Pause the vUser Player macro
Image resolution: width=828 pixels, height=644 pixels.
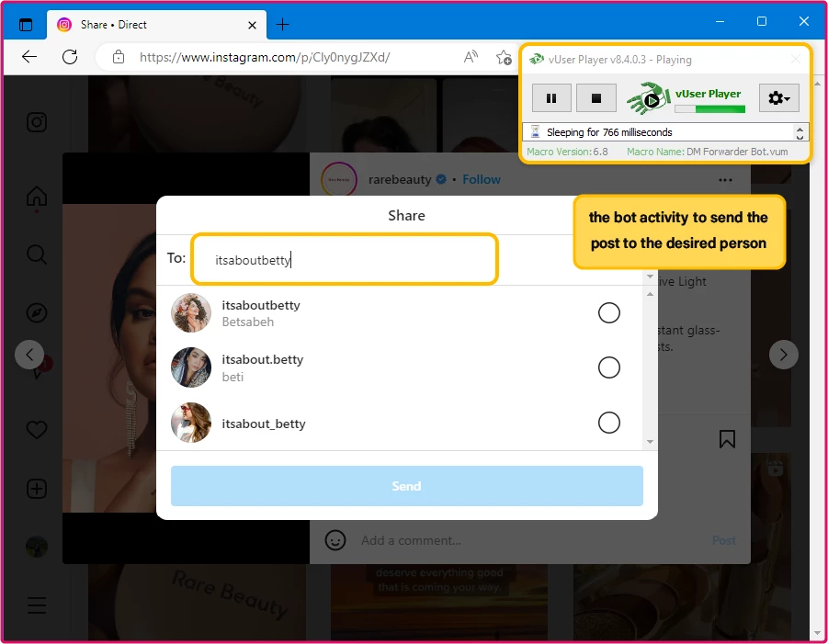(x=551, y=98)
